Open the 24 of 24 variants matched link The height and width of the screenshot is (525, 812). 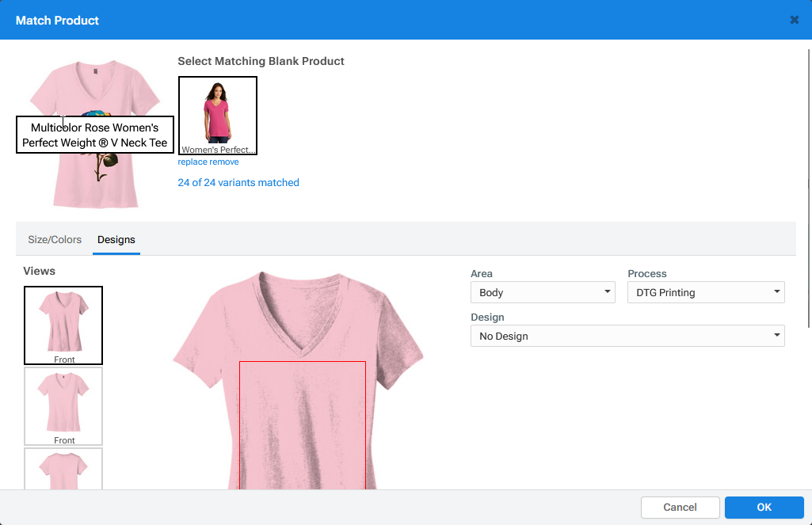[x=238, y=183]
